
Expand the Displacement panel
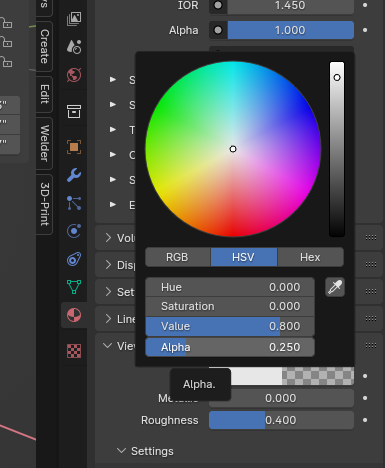(x=108, y=265)
